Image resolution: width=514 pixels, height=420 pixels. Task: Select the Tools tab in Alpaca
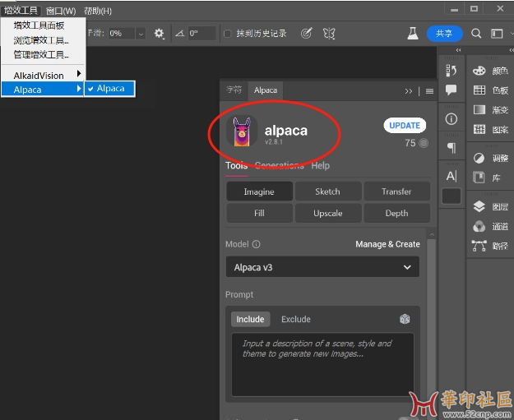236,165
